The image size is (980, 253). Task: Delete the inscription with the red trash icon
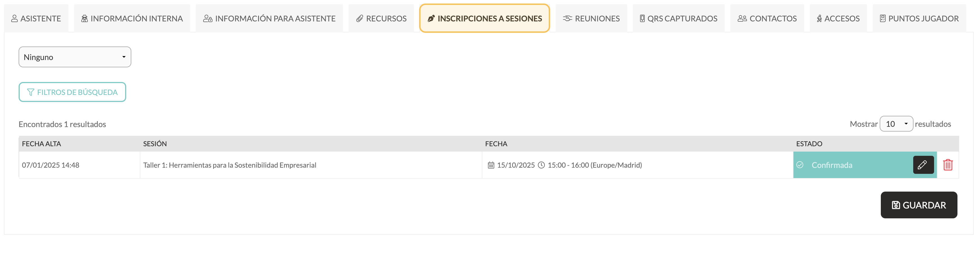tap(948, 165)
